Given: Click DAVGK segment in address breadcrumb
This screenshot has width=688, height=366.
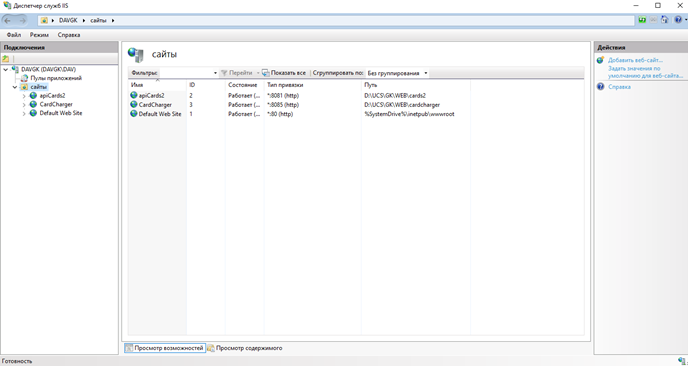Looking at the screenshot, I should 68,20.
